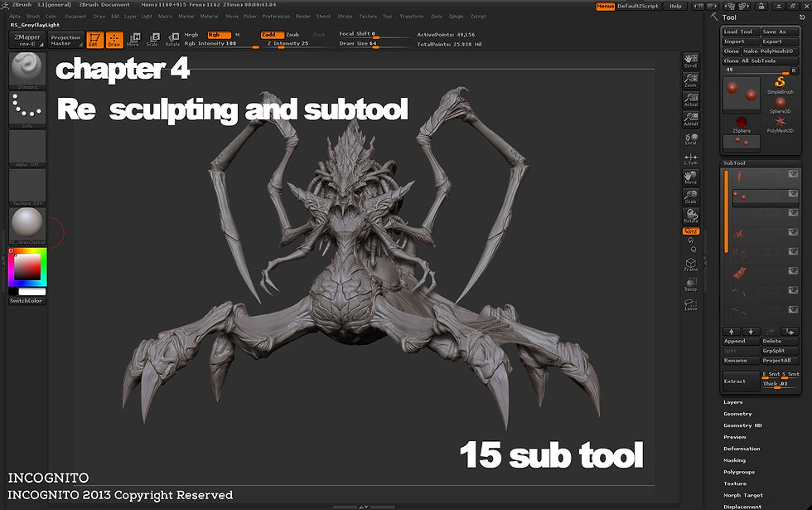Open the Zplugin menu
This screenshot has height=510, width=812.
point(457,17)
